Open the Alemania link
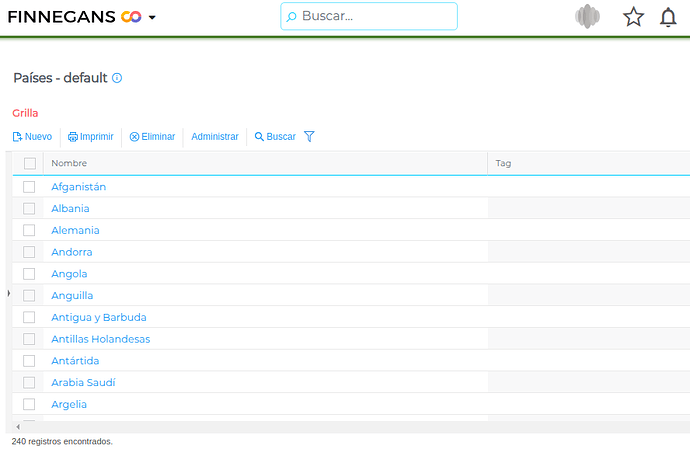 pyautogui.click(x=75, y=230)
